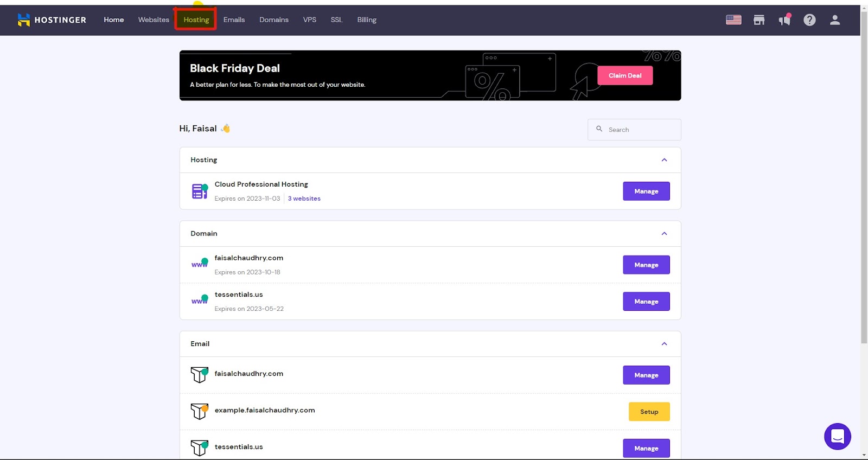Select the Hosting menu item
This screenshot has height=460, width=868.
(196, 20)
